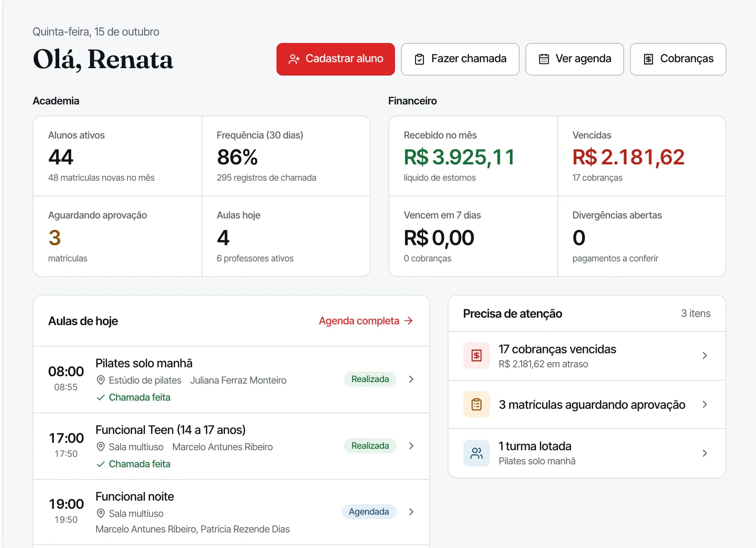Viewport: 756px width, 548px height.
Task: Click the Cadastrar aluno button
Action: click(x=335, y=59)
